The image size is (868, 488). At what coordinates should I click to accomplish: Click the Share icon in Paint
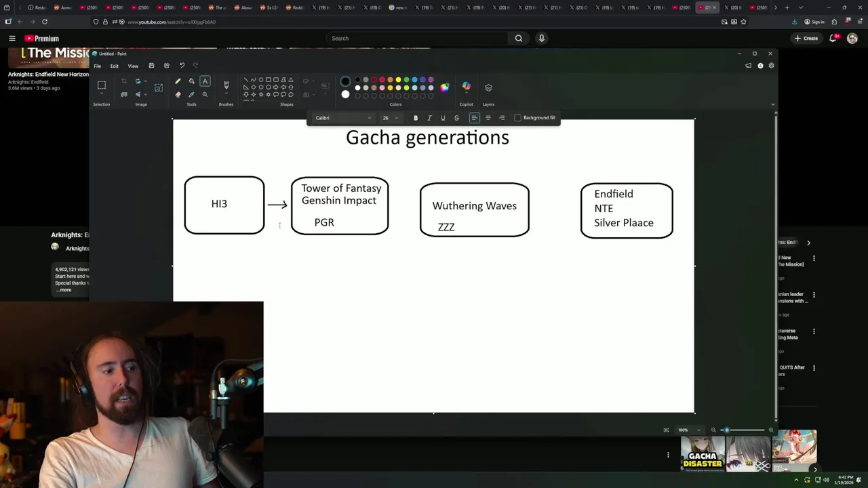tap(166, 66)
